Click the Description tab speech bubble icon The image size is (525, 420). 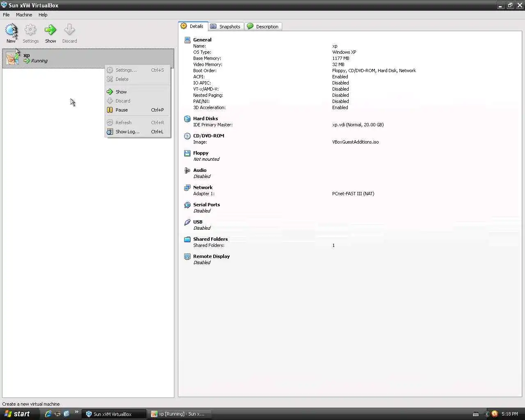pos(250,26)
